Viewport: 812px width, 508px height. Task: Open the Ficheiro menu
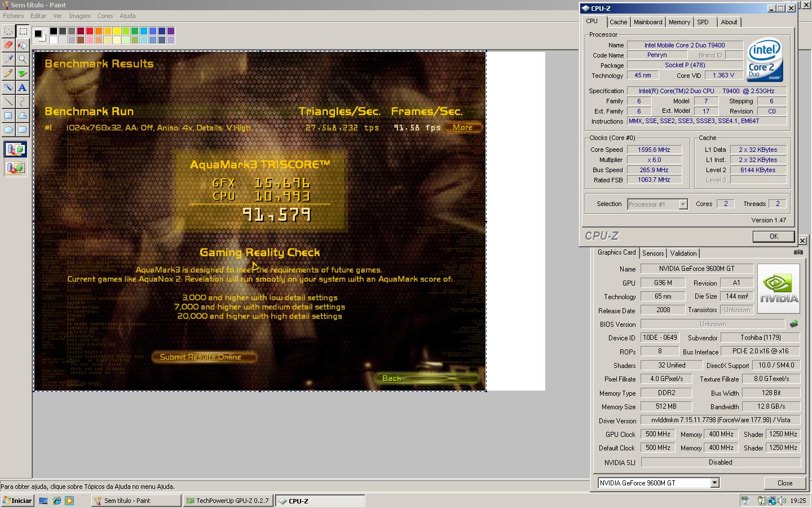(x=14, y=16)
